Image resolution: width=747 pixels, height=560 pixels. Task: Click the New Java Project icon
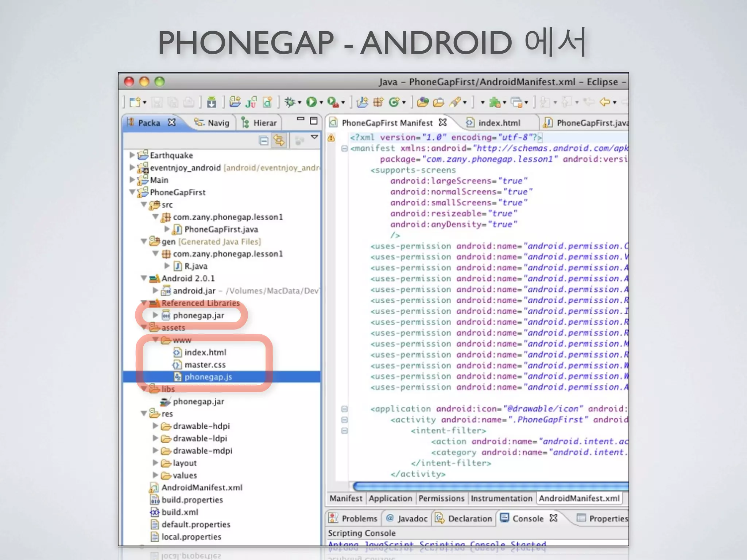pyautogui.click(x=362, y=102)
